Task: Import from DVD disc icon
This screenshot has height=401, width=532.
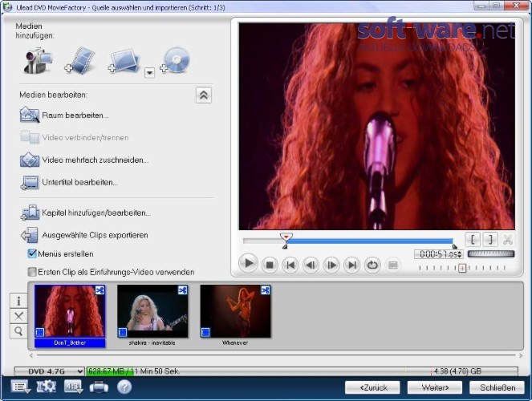Action: pyautogui.click(x=175, y=60)
